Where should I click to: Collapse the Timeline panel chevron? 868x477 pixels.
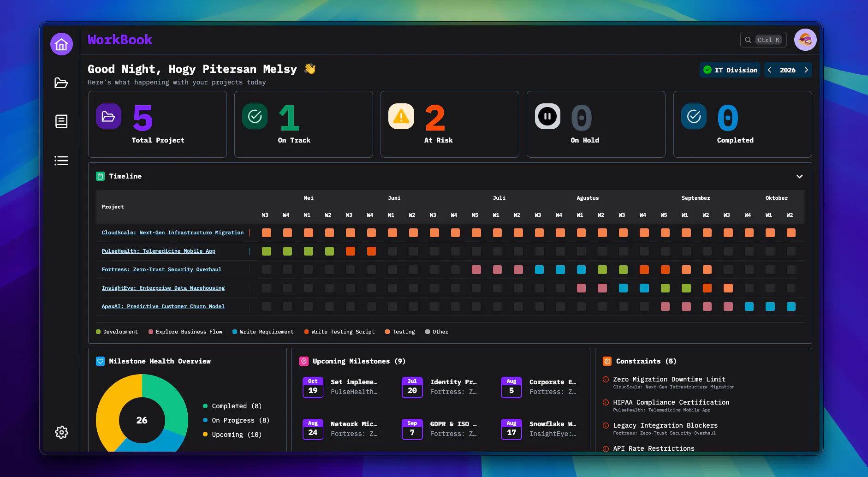[x=800, y=176]
